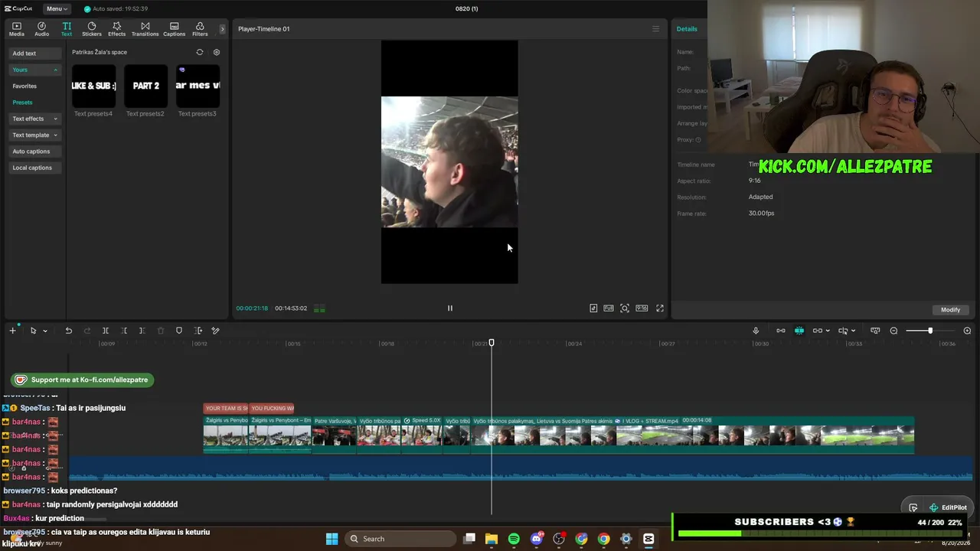Open the player aspect ratio button
The image size is (980, 551).
pos(642,308)
